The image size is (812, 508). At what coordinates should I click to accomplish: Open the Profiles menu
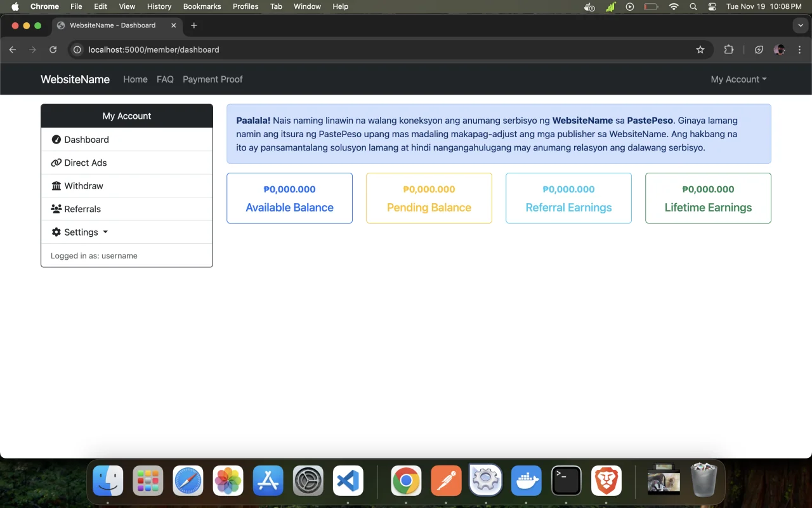246,6
